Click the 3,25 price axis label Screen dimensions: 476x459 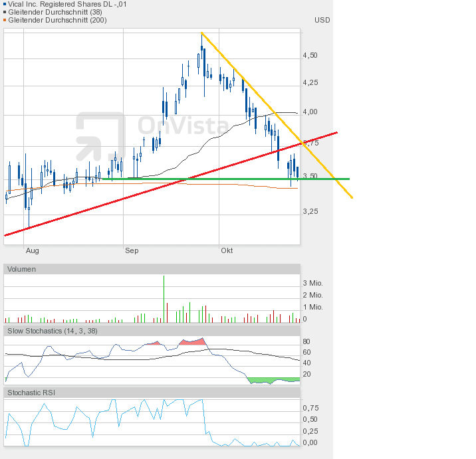pos(310,211)
